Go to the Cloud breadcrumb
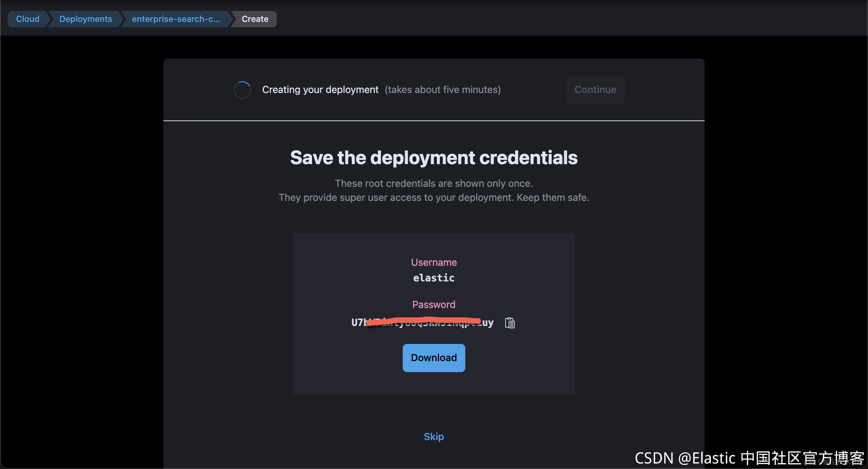The image size is (868, 469). click(27, 19)
